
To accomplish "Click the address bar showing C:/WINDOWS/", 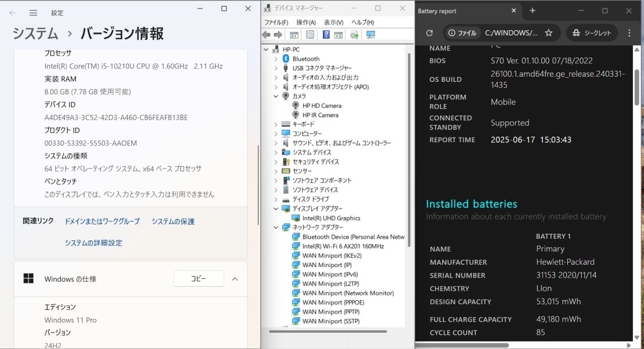I will click(x=511, y=33).
